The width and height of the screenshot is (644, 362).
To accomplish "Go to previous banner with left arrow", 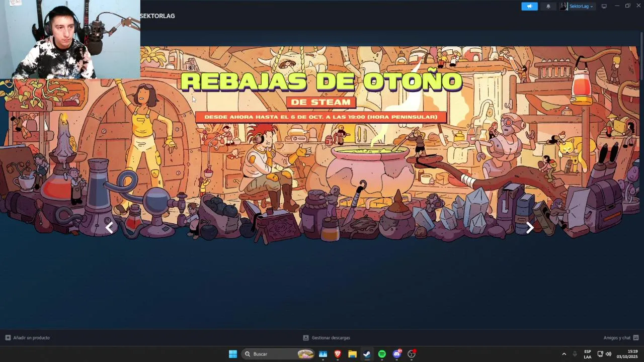I will click(x=109, y=228).
